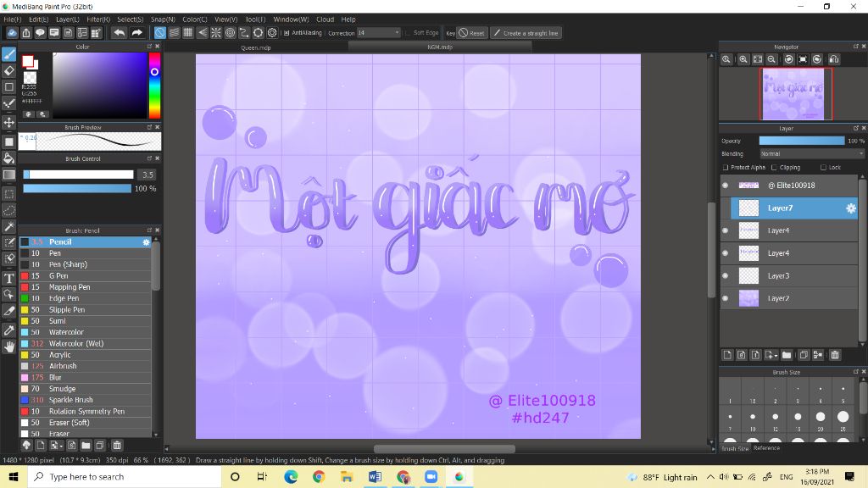
Task: Select the Sparkle Brush
Action: pyautogui.click(x=86, y=400)
